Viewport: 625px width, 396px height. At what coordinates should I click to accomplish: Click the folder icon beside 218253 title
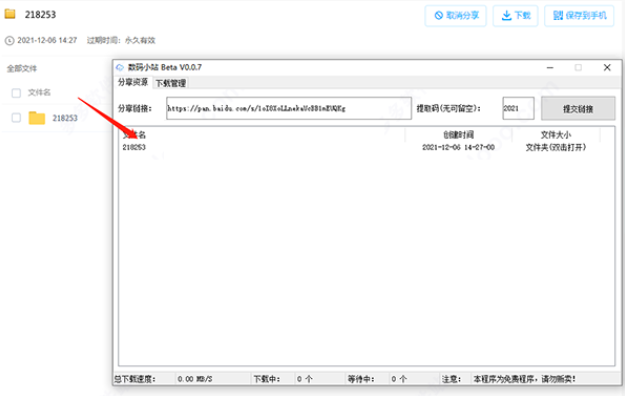pyautogui.click(x=10, y=14)
